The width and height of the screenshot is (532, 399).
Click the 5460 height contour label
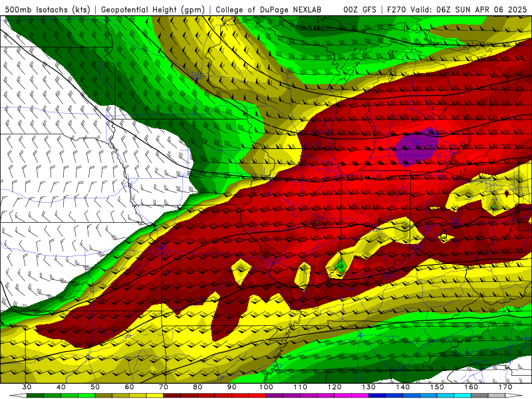pos(317,28)
